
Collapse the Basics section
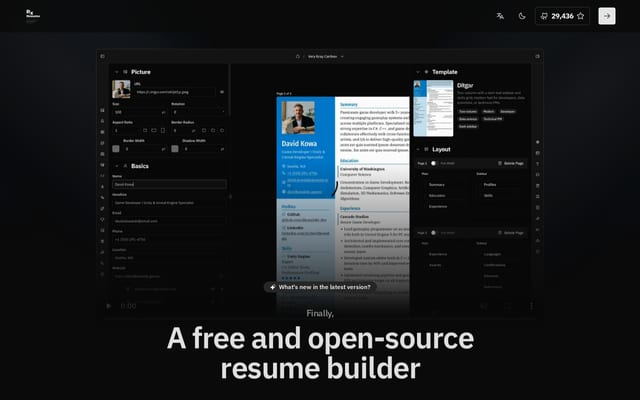coord(117,166)
